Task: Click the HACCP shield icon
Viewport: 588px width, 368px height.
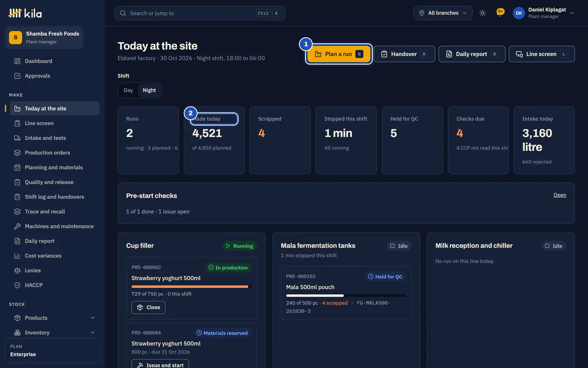Action: (x=17, y=285)
